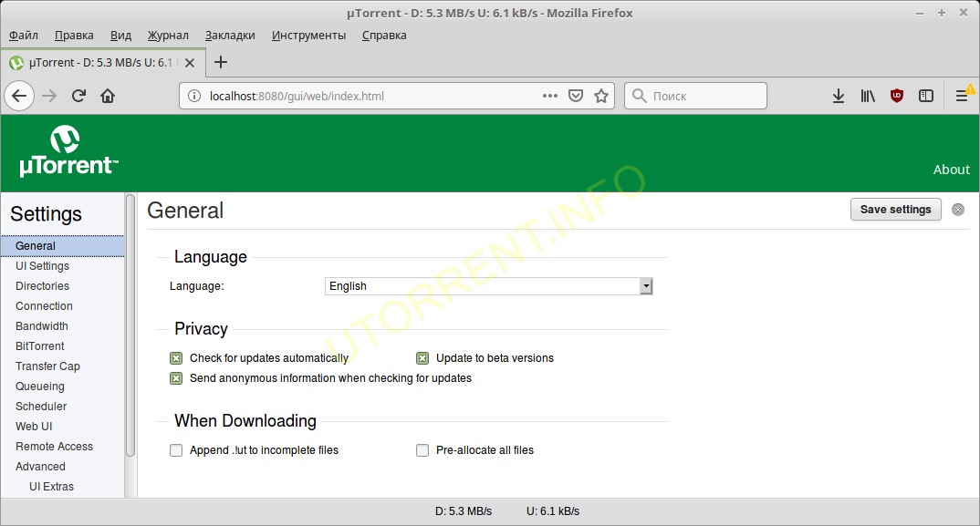Open page actions three-dot menu

click(550, 96)
